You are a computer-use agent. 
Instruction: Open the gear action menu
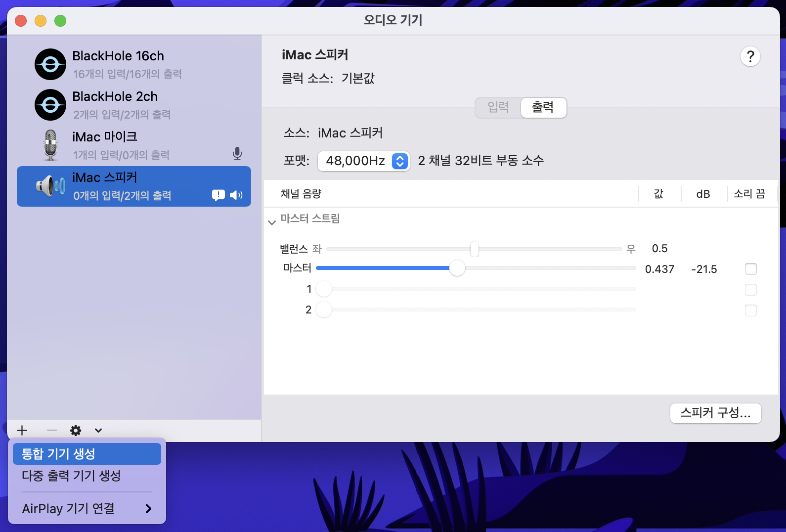click(x=76, y=430)
